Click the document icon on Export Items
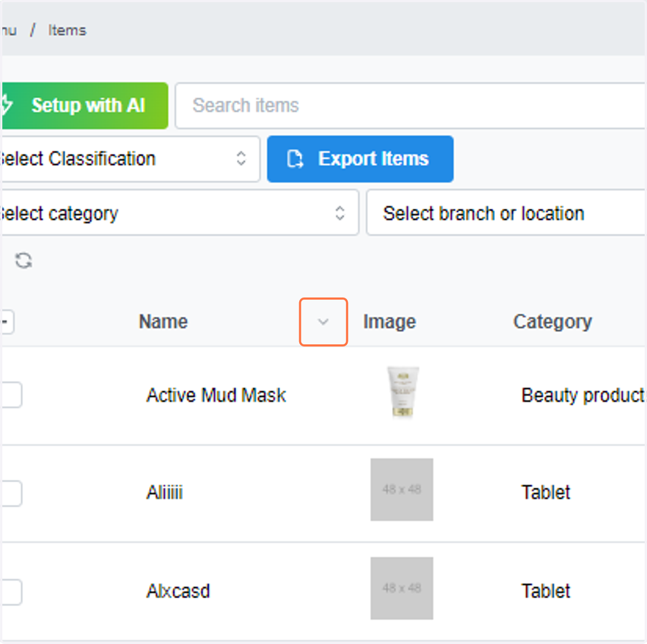Image resolution: width=647 pixels, height=644 pixels. pos(295,159)
